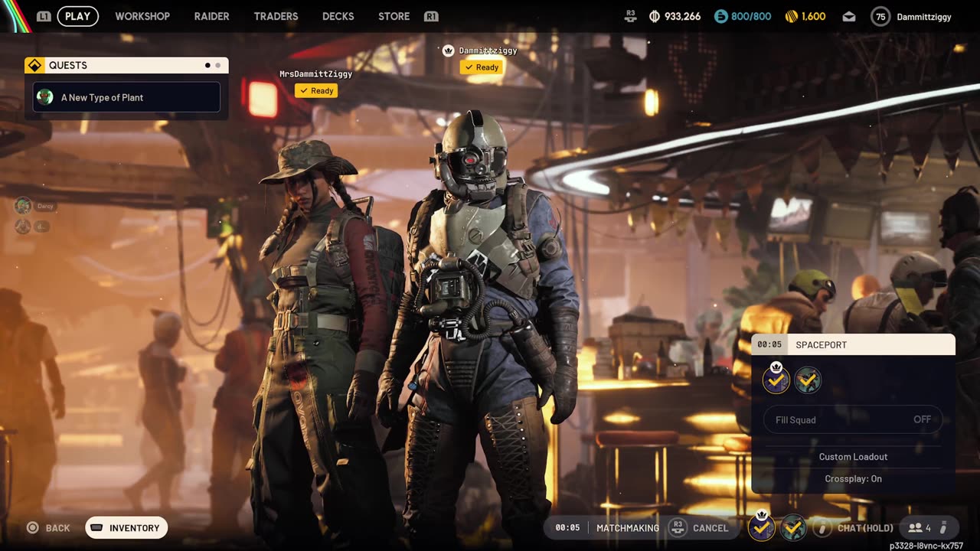Click the blue token icon beside 800/800
The height and width of the screenshot is (551, 980).
[720, 16]
